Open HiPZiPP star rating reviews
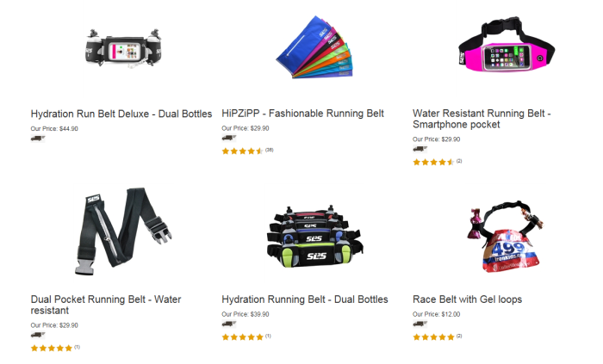Screen dimensions: 603x364 tap(247, 151)
